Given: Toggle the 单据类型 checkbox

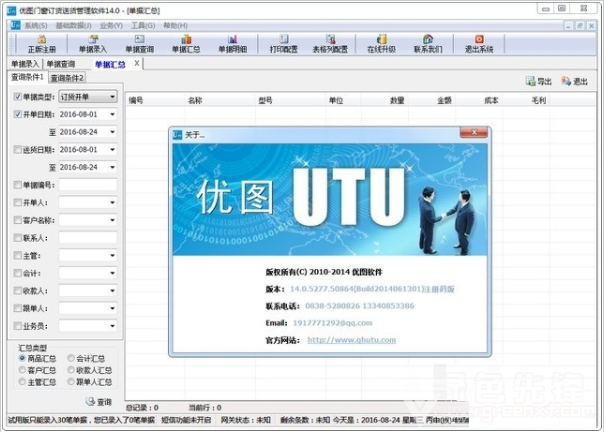Looking at the screenshot, I should click(17, 97).
